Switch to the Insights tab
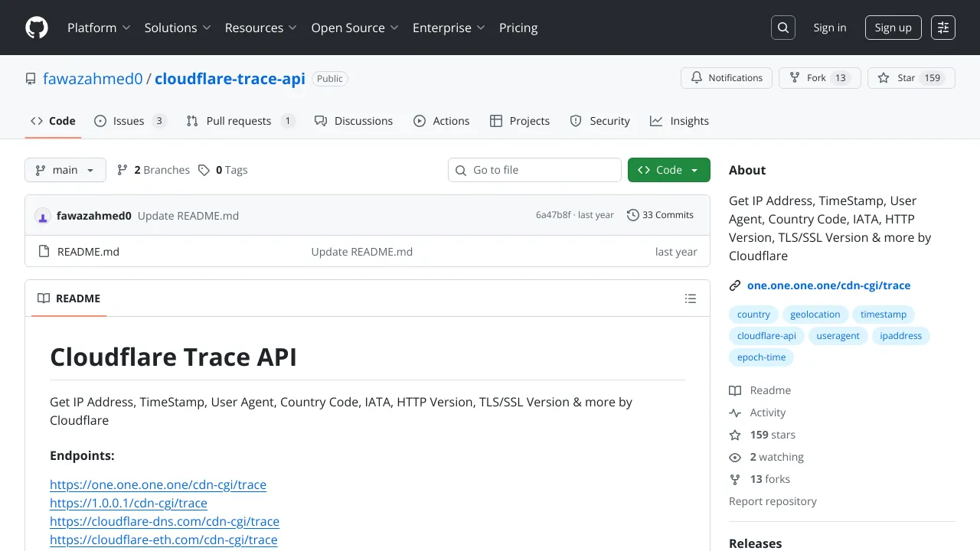 [x=680, y=121]
